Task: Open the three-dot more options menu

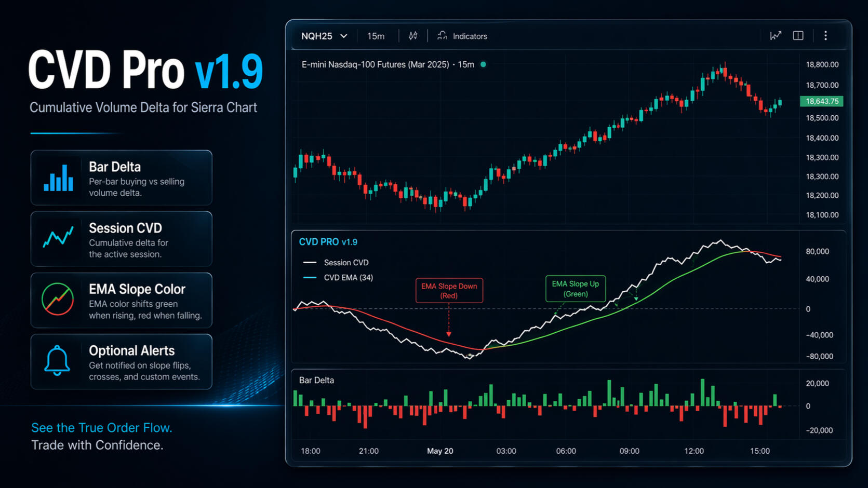Action: click(825, 35)
